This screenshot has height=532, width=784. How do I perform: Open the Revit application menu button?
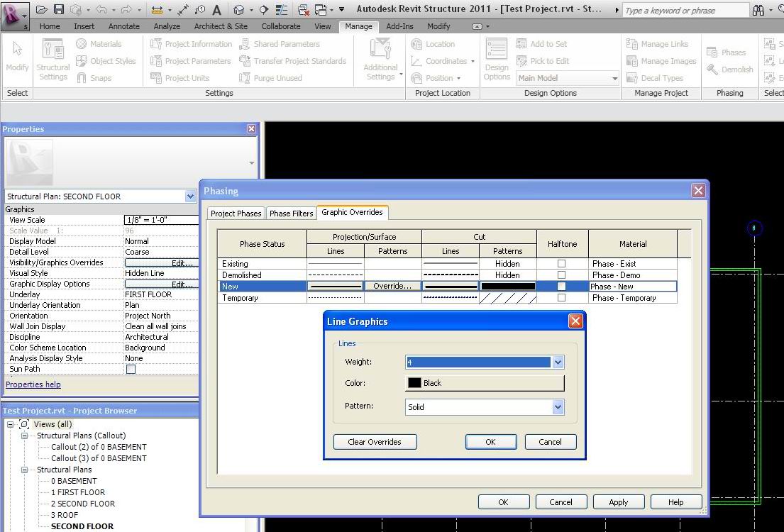point(14,14)
